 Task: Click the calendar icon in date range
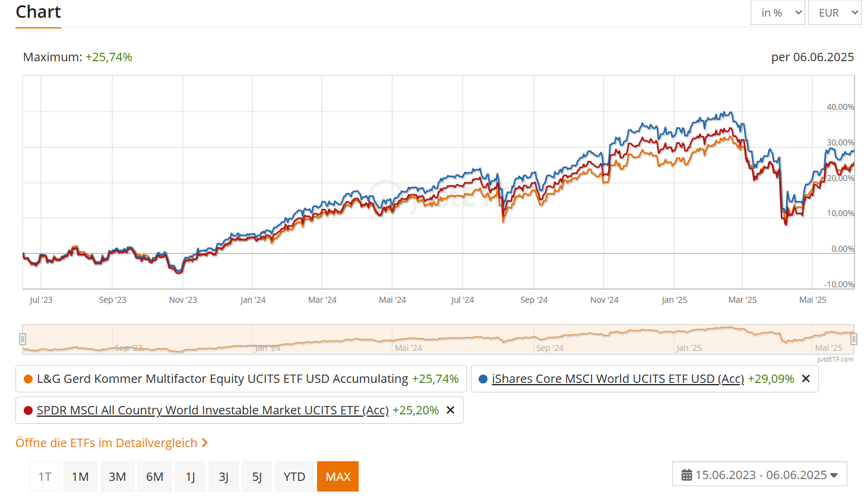coord(686,475)
